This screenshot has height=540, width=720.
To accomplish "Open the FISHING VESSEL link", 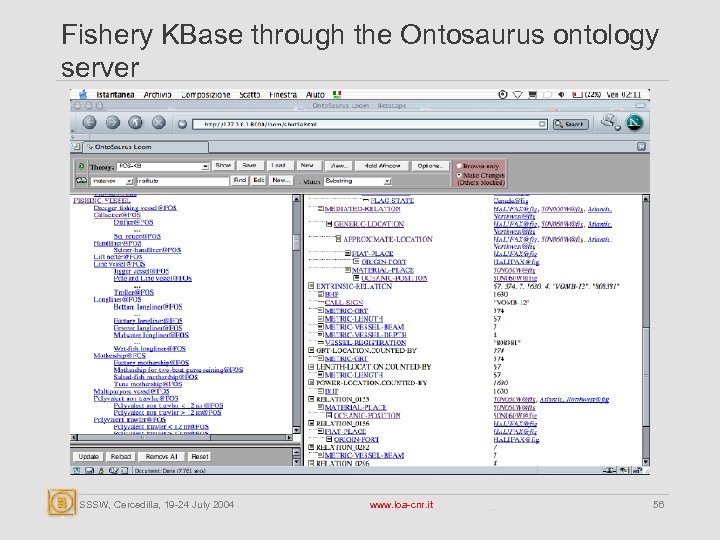I will (x=101, y=201).
